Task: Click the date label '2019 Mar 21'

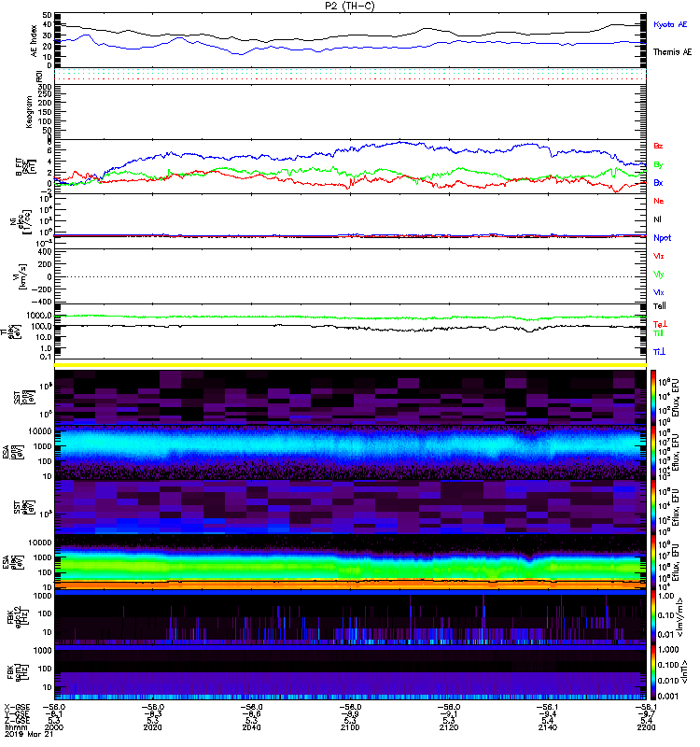Action: 29,734
